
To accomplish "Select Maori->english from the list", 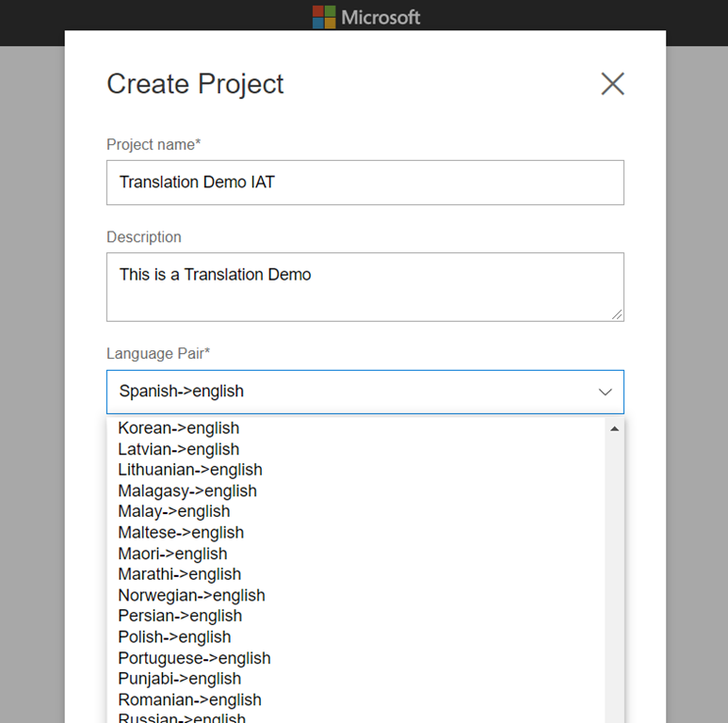I will [x=172, y=554].
